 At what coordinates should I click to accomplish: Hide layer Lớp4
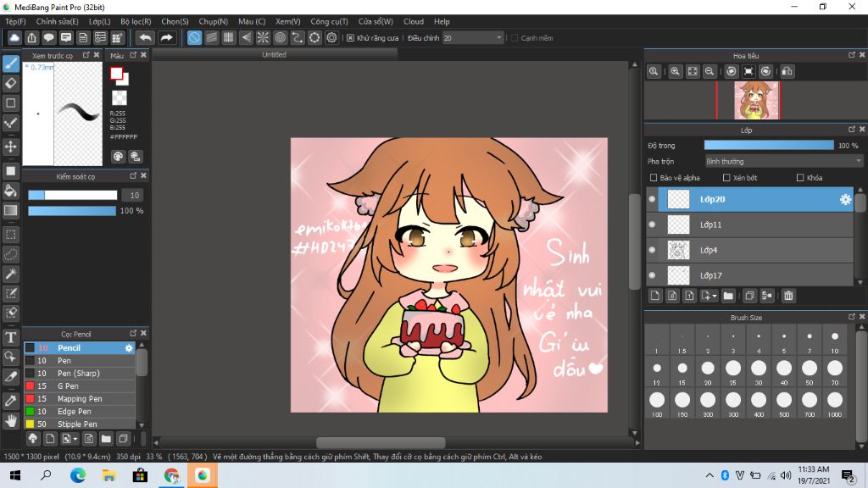[x=652, y=250]
